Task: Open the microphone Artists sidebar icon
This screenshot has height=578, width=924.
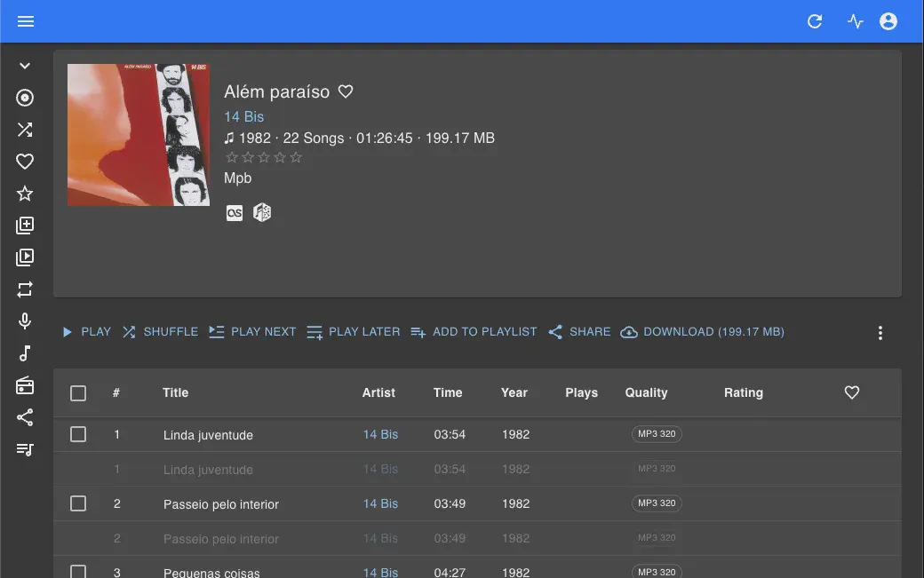Action: pyautogui.click(x=25, y=321)
